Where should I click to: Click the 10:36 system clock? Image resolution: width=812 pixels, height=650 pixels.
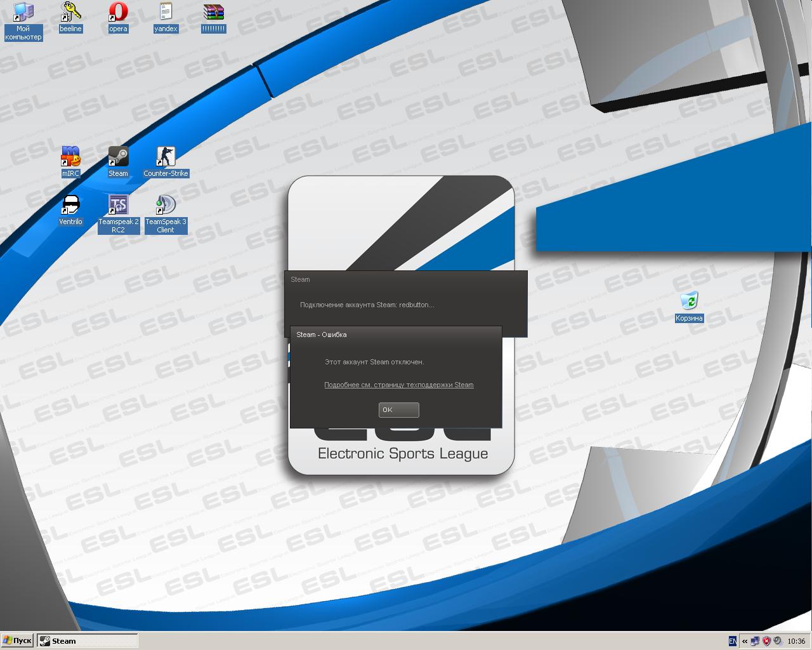(796, 641)
